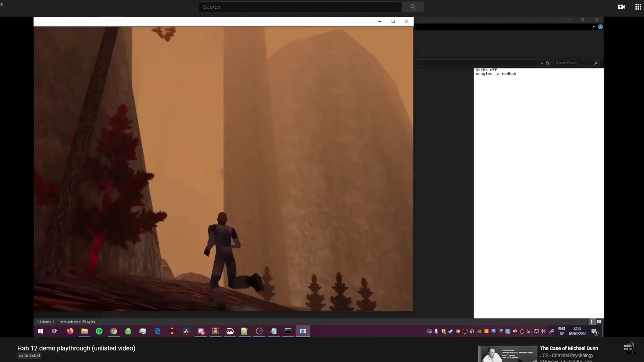Open the Windows Start menu

tap(41, 331)
